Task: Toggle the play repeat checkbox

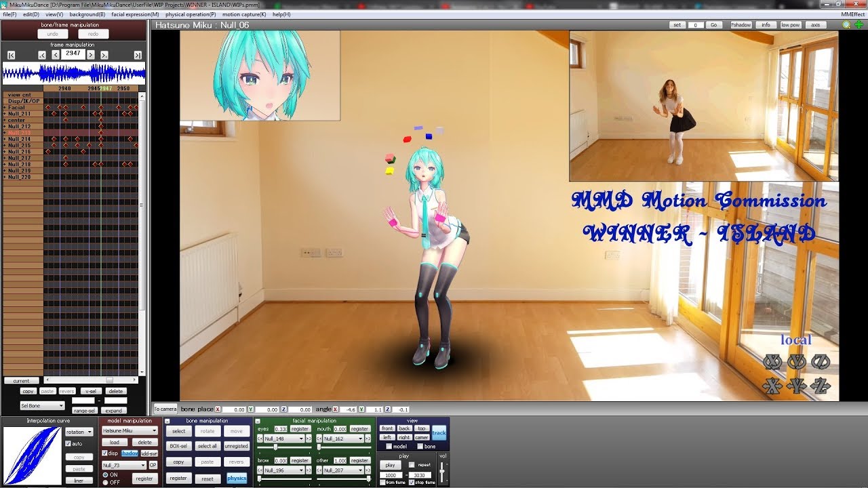Action: pyautogui.click(x=412, y=465)
